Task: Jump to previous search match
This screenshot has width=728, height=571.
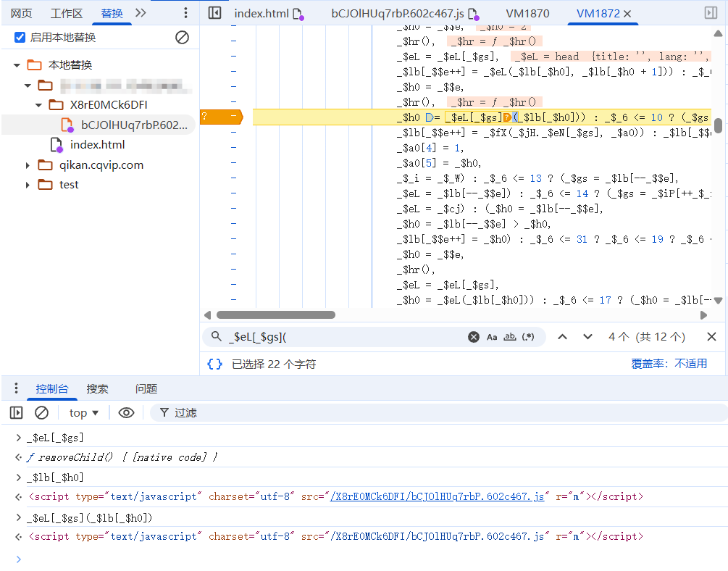Action: (x=562, y=337)
